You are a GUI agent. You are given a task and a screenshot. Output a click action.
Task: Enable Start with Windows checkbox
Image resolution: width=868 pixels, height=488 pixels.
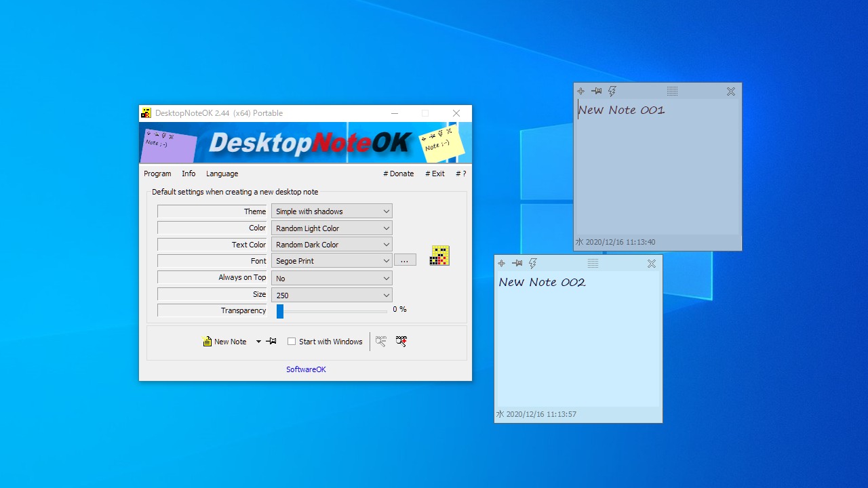point(292,342)
